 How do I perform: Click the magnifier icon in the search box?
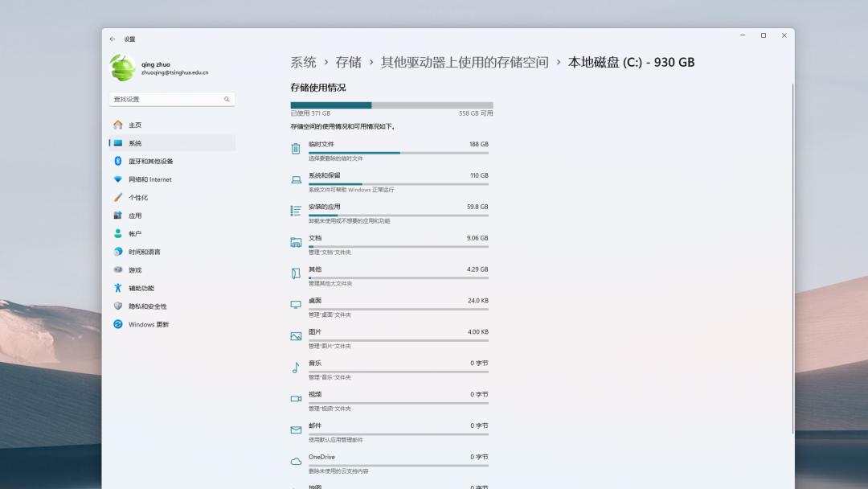click(227, 99)
